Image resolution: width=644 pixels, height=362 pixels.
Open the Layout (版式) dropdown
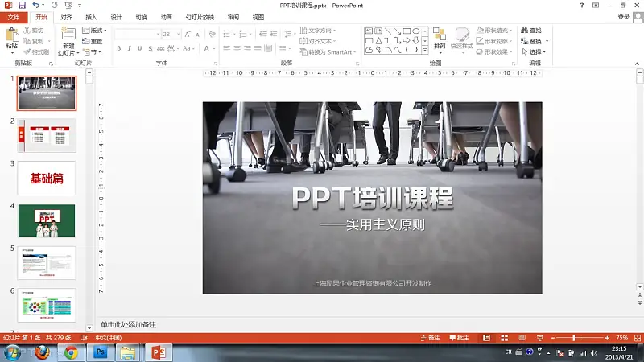point(94,31)
